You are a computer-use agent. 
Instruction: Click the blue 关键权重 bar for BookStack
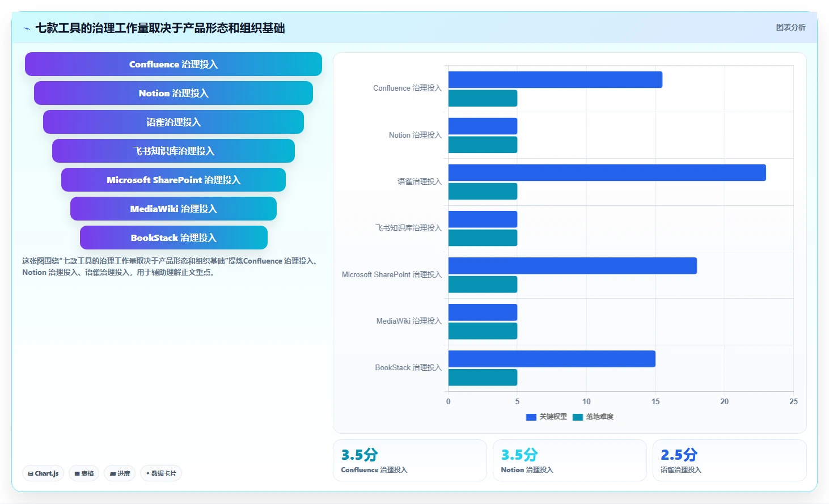552,358
